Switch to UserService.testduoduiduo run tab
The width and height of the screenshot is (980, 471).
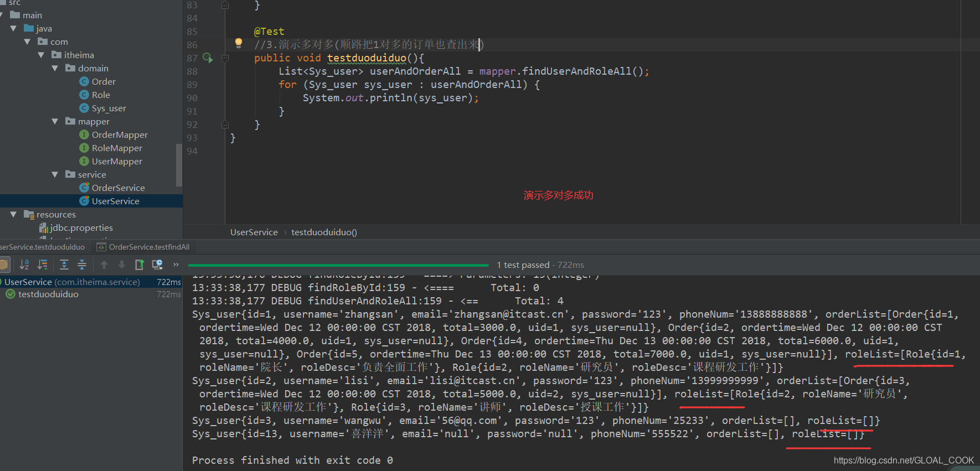pos(43,247)
